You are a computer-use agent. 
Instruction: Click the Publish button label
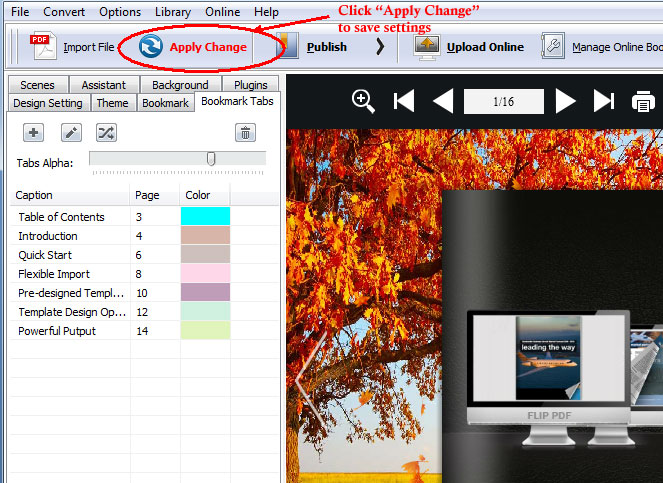pos(327,47)
